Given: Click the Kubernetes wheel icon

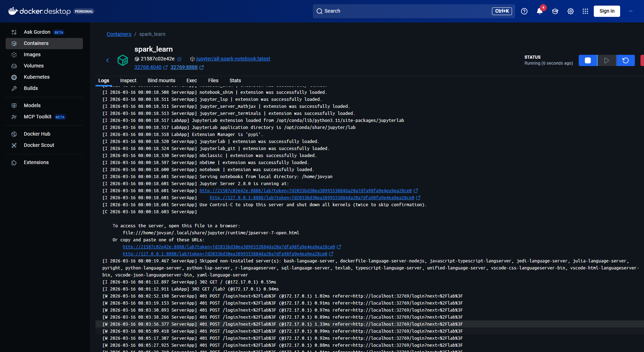Looking at the screenshot, I should click(14, 77).
